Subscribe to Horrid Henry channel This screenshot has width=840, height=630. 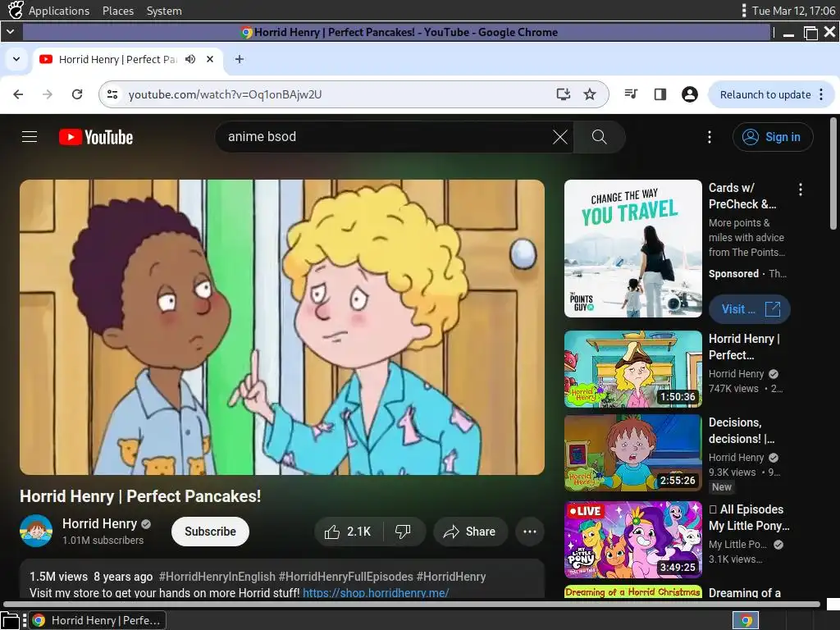tap(210, 532)
